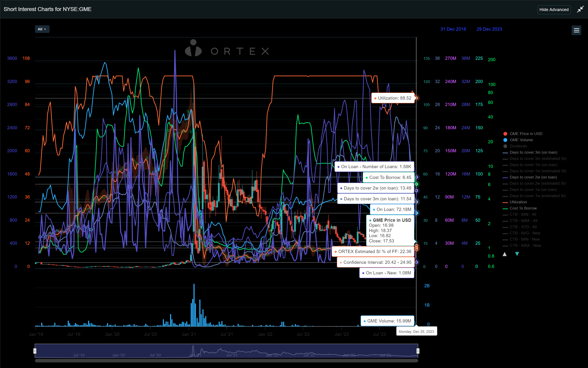The image size is (588, 368).
Task: Click the Days to cover 3m: 11.54 label
Action: coord(376,199)
